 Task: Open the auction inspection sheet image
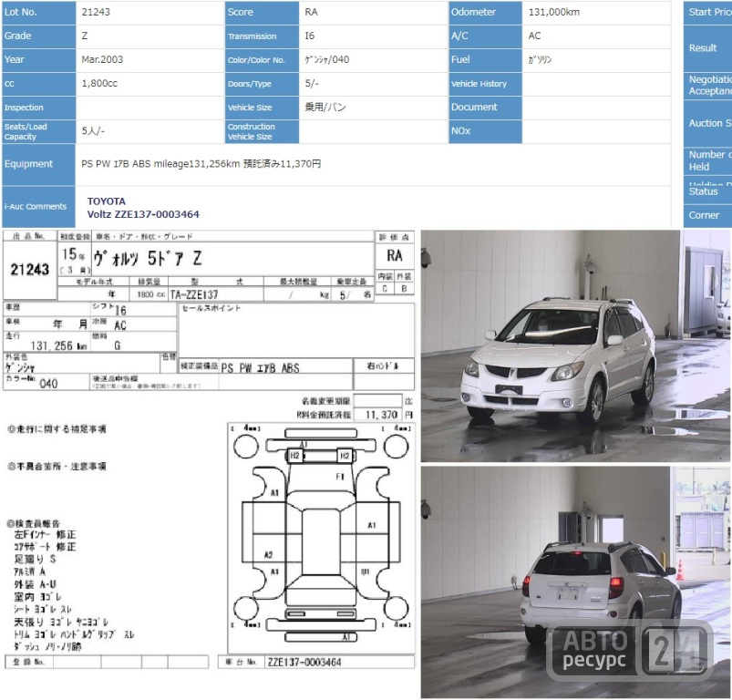[x=209, y=450]
